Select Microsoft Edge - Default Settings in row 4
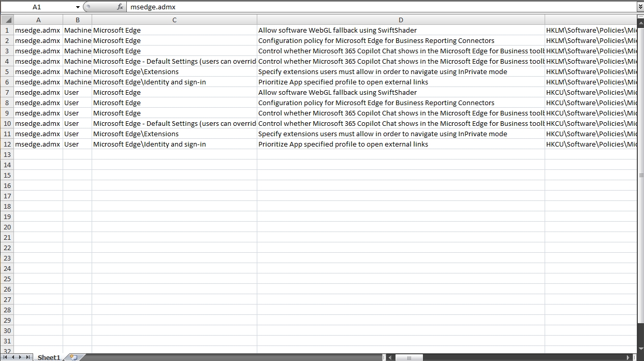The image size is (644, 361). pos(174,61)
